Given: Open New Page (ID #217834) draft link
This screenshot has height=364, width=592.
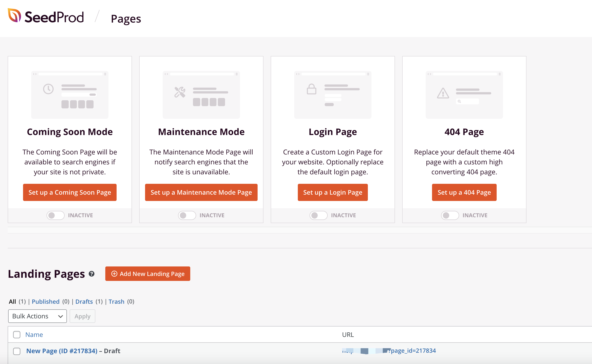Looking at the screenshot, I should (x=62, y=351).
